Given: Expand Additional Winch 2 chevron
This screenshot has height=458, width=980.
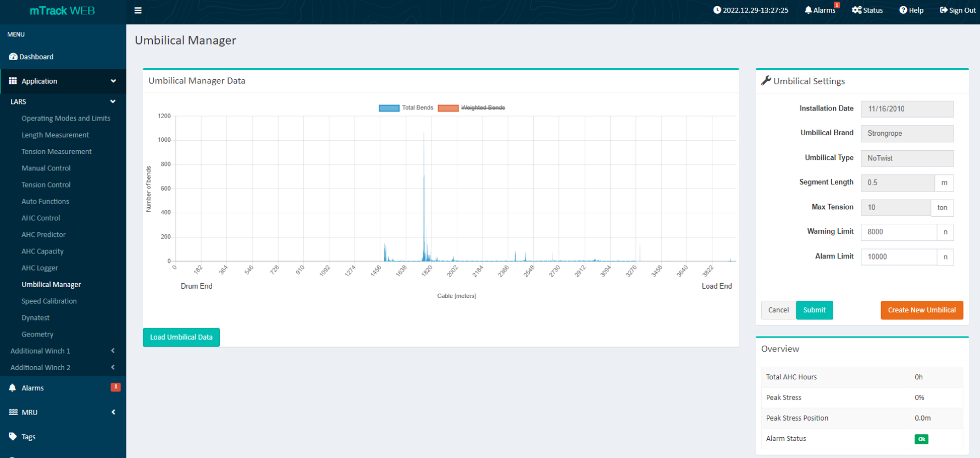Looking at the screenshot, I should (x=113, y=367).
